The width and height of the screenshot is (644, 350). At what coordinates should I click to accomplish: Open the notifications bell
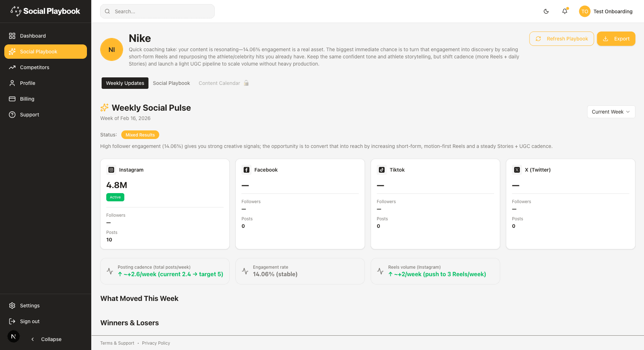pos(565,11)
